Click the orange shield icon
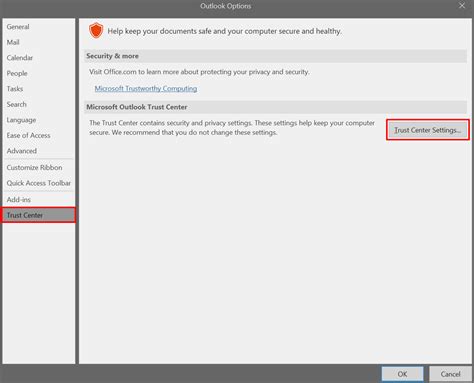Viewport: 474px width, 383px height. (x=96, y=30)
